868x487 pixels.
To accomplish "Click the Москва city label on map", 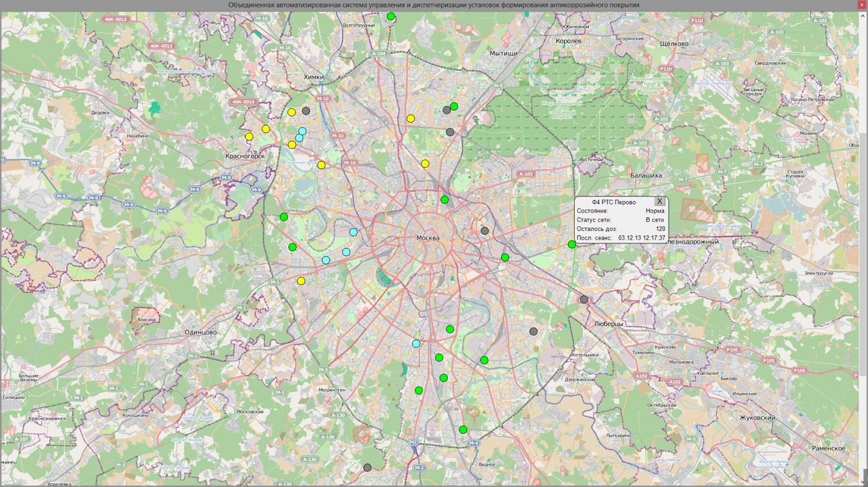I will pyautogui.click(x=428, y=239).
